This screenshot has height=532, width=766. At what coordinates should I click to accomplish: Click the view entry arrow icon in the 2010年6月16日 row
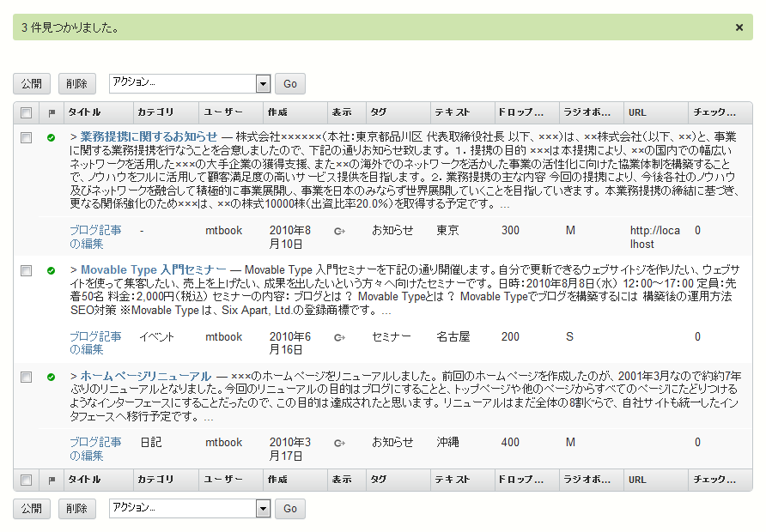click(339, 337)
